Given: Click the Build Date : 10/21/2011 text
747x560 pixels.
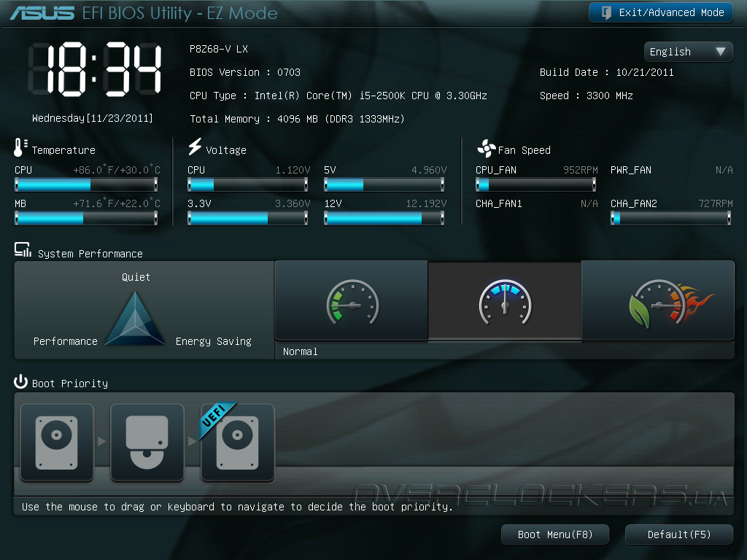Looking at the screenshot, I should coord(606,72).
